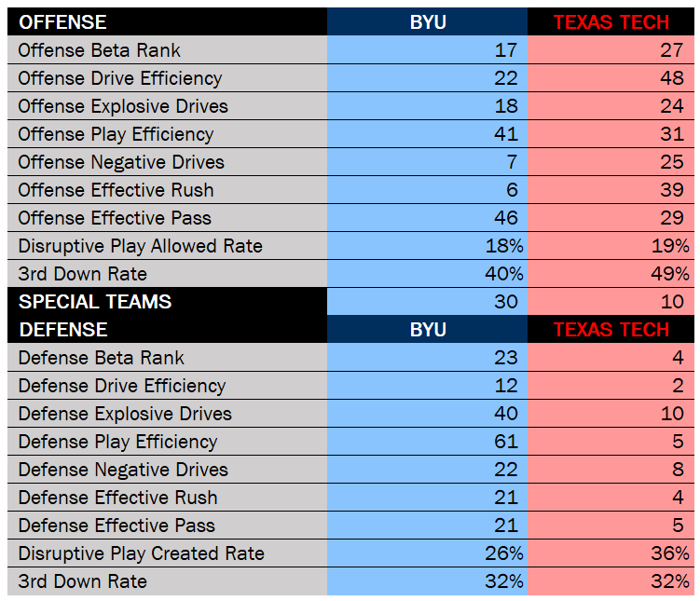Viewport: 700px width, 601px height.
Task: Click BYU's Special Teams value 30
Action: [x=504, y=302]
